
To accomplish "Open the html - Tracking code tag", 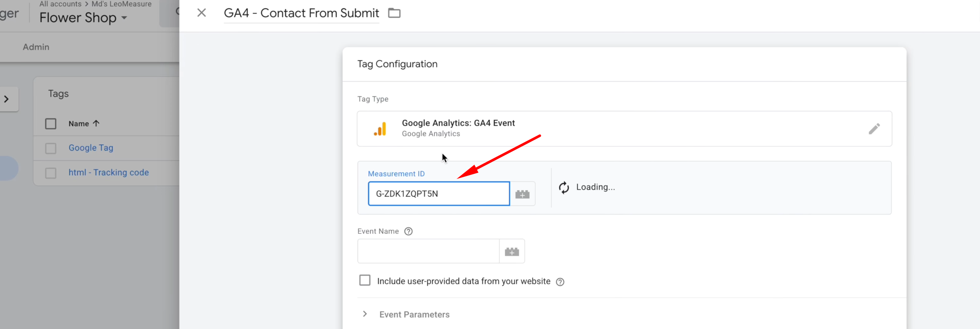I will (x=109, y=173).
